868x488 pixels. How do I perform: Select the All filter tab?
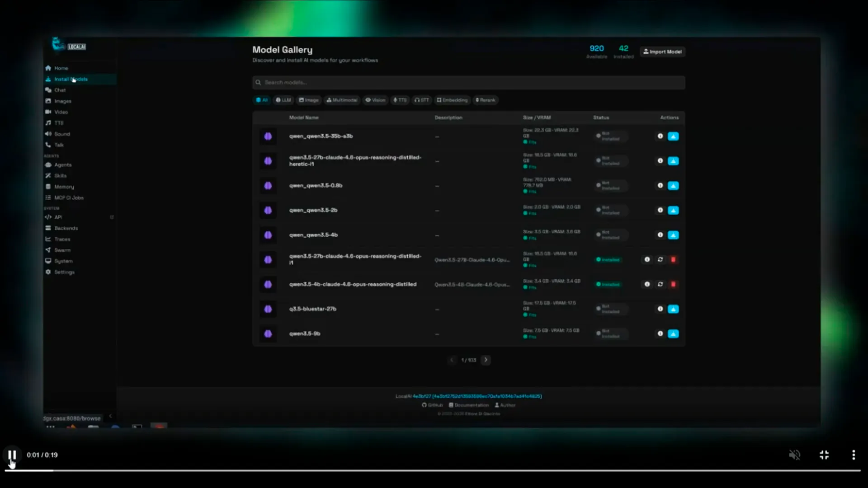pos(262,100)
